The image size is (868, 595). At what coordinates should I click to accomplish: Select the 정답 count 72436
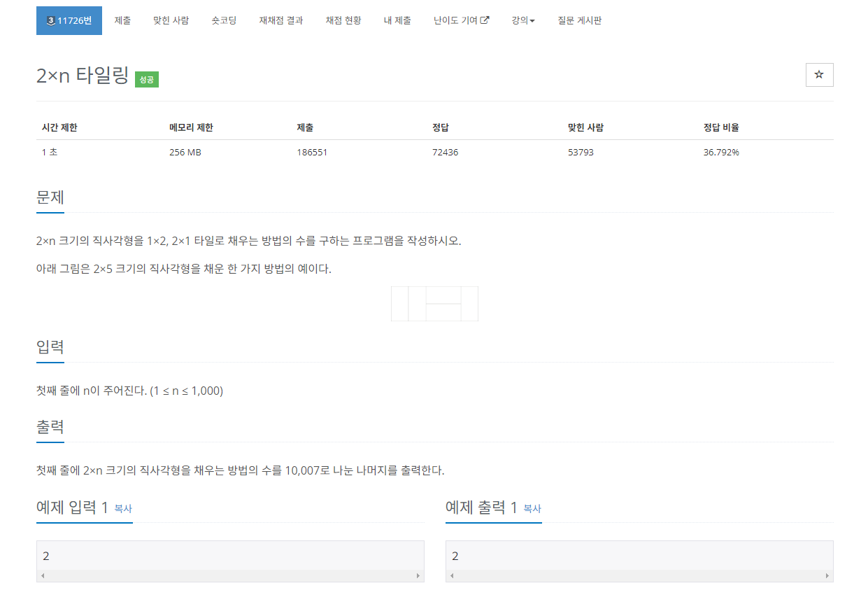click(446, 152)
